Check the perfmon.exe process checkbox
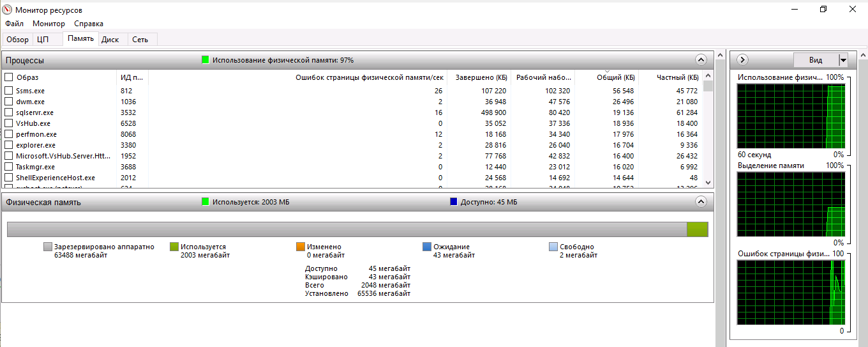 (x=9, y=134)
